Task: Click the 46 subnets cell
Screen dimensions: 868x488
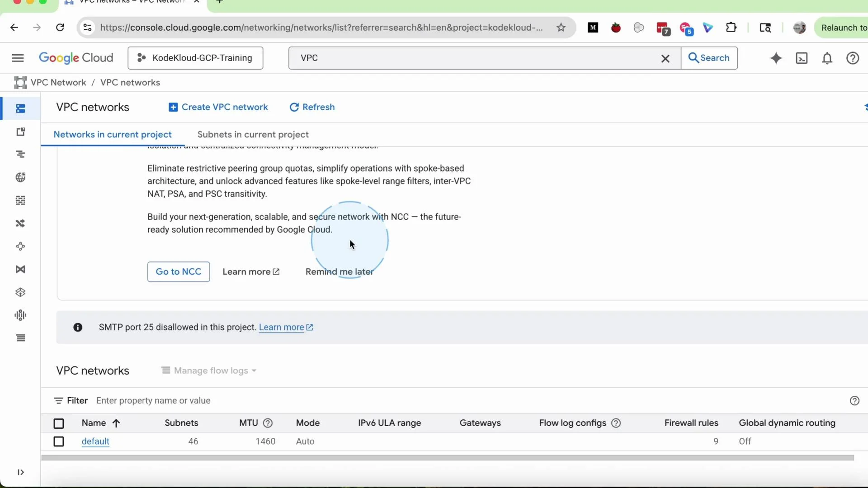Action: 193,441
